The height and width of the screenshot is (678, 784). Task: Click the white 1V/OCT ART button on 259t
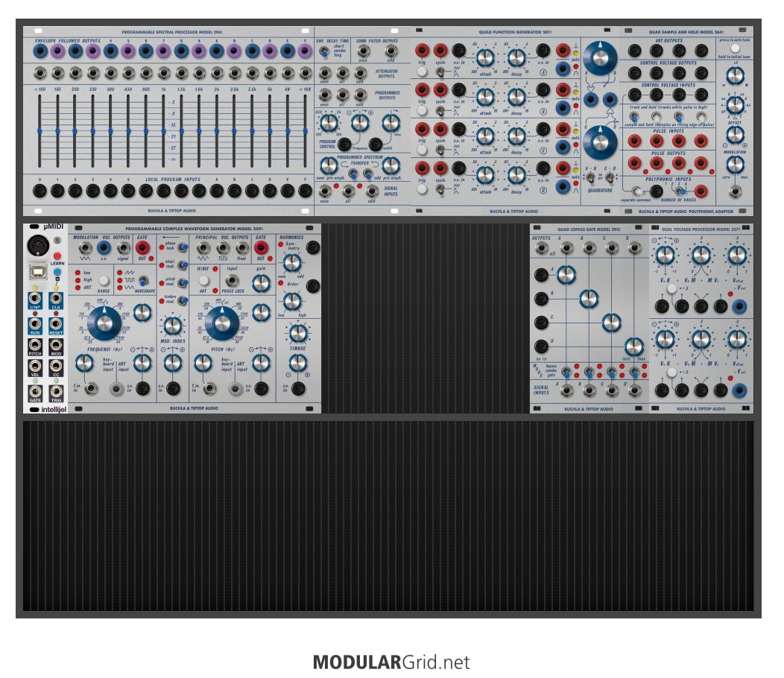pyautogui.click(x=203, y=280)
